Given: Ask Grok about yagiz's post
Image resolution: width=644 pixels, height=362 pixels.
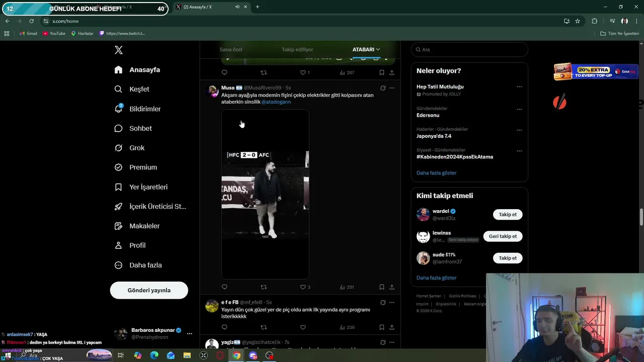Looking at the screenshot, I should (383, 342).
